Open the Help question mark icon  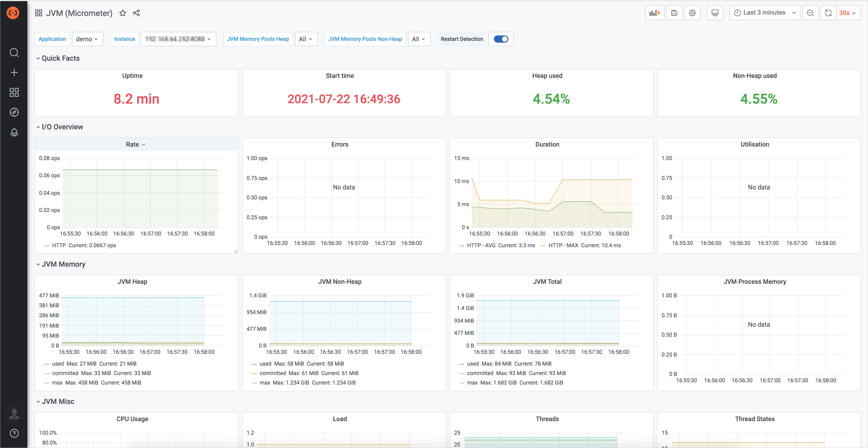tap(14, 433)
